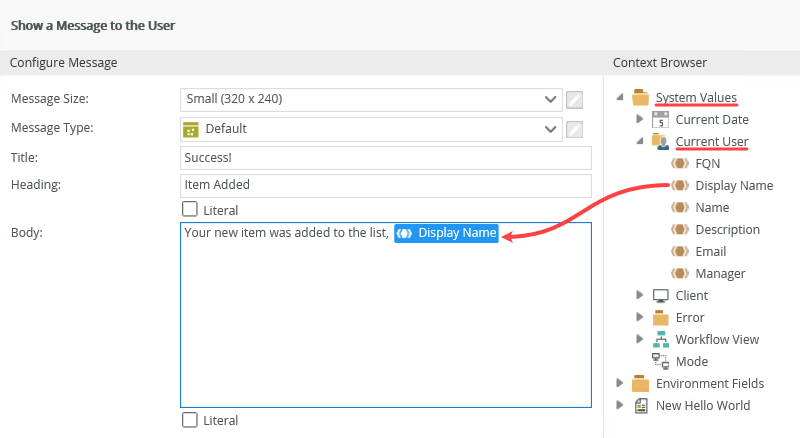Expand the Current Date node
Screen dimensions: 800x438
click(x=640, y=119)
